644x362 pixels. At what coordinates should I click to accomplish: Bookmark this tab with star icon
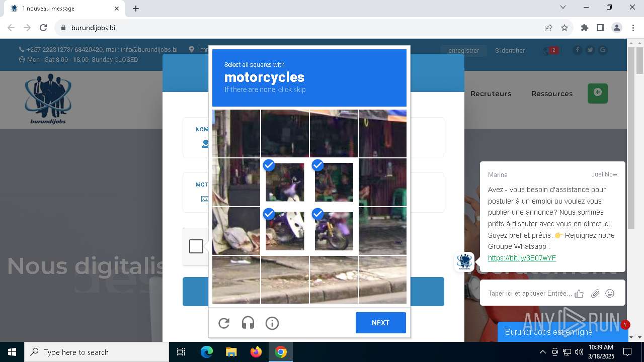pyautogui.click(x=565, y=28)
